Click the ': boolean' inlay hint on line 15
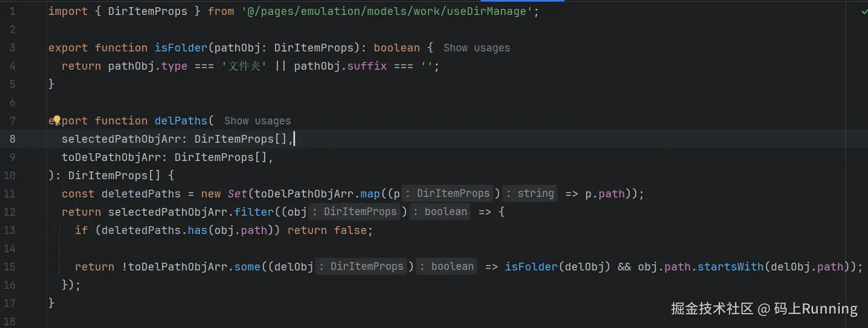Screen dimensions: 868x328 tap(447, 267)
